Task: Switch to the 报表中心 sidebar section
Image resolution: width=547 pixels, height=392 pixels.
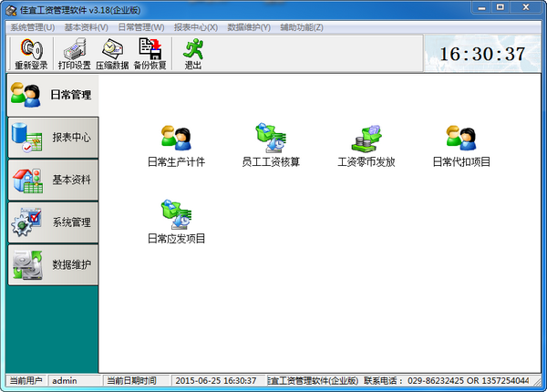Action: [53, 138]
